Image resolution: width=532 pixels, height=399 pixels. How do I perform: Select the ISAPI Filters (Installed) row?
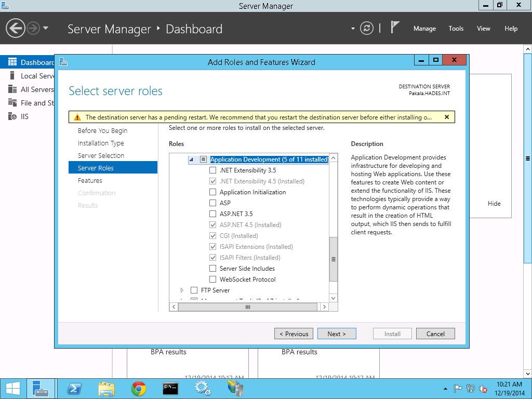(x=250, y=258)
